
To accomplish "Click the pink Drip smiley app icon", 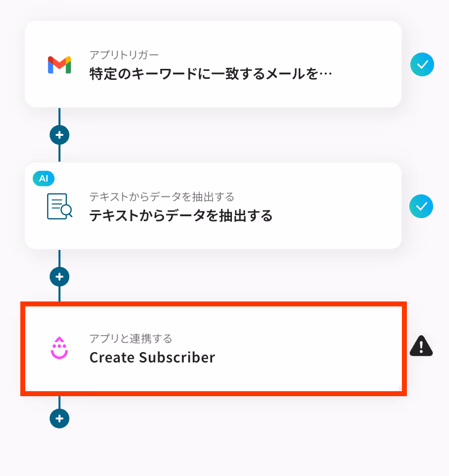I will pyautogui.click(x=59, y=348).
